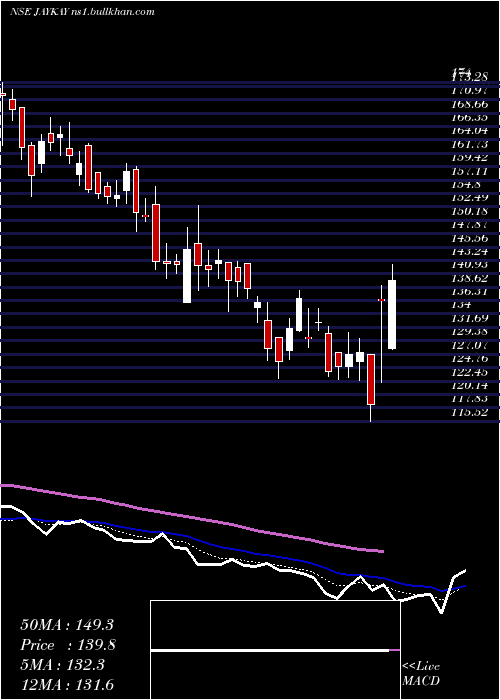Select the 12MA : 131.6 value
500x700 pixels.
pos(67,684)
